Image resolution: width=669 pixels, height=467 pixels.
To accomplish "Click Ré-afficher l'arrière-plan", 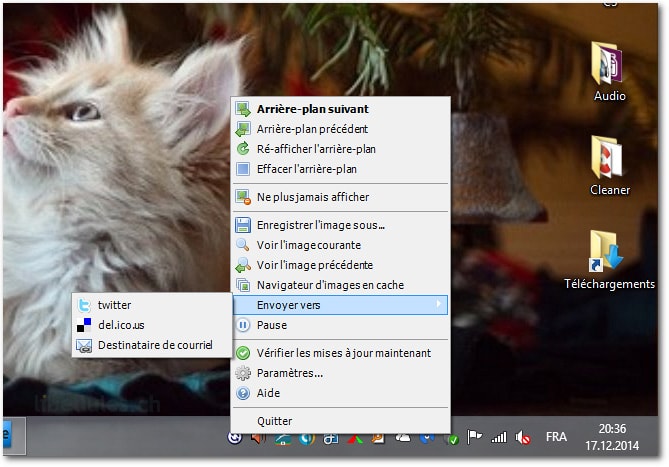I will pos(340,149).
